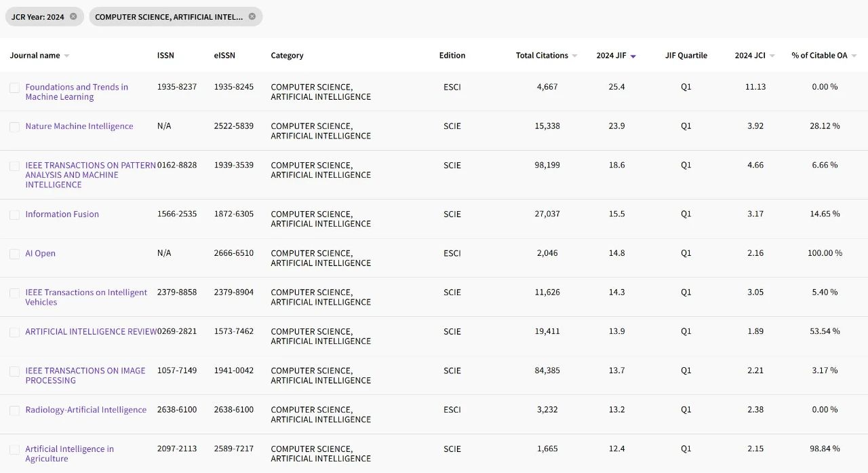The width and height of the screenshot is (868, 473).
Task: Click the ESCI edition cell for Radiology-Artificial Intelligence
Action: 452,410
